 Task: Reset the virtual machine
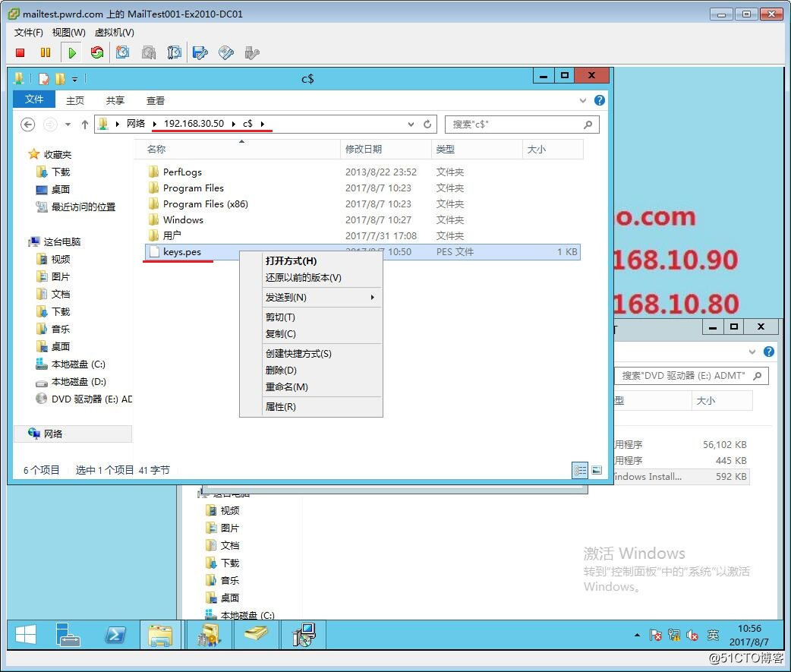[97, 52]
